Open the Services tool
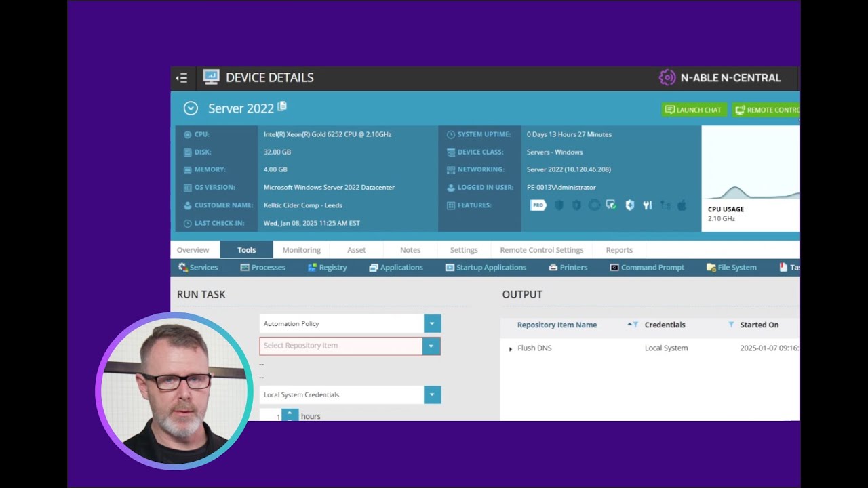Image resolution: width=868 pixels, height=488 pixels. (x=198, y=268)
